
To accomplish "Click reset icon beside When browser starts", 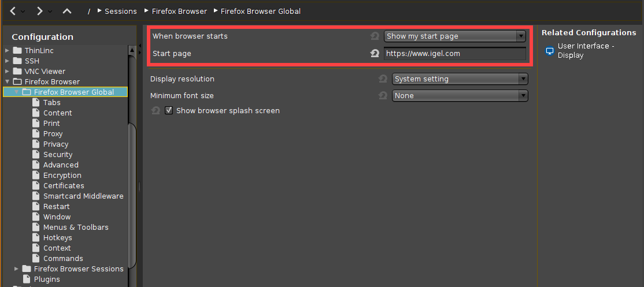I will (375, 36).
